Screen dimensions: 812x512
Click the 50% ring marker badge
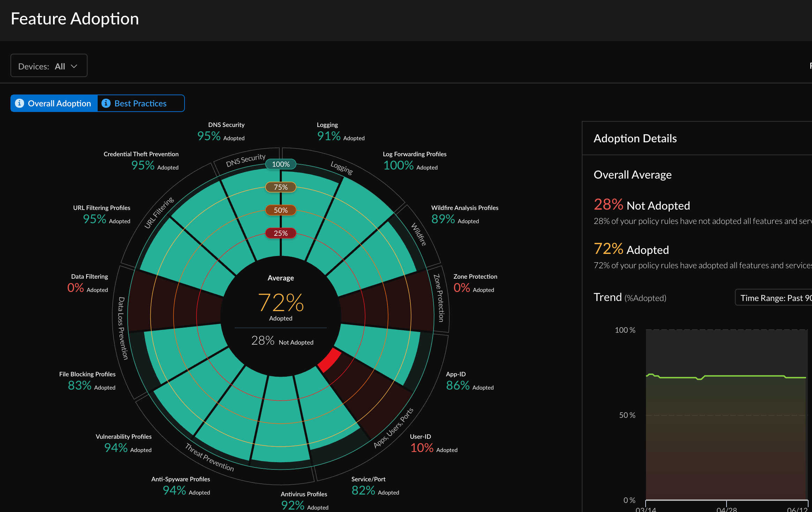pos(280,210)
